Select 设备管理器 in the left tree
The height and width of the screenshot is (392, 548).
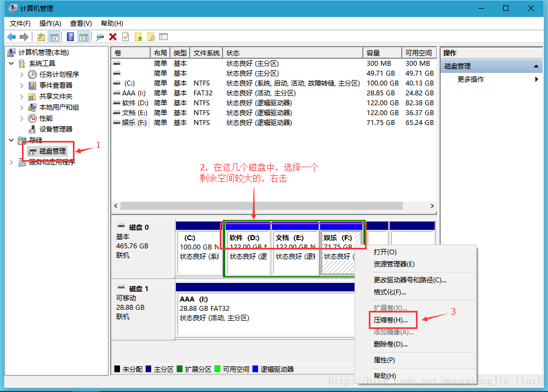pyautogui.click(x=55, y=129)
